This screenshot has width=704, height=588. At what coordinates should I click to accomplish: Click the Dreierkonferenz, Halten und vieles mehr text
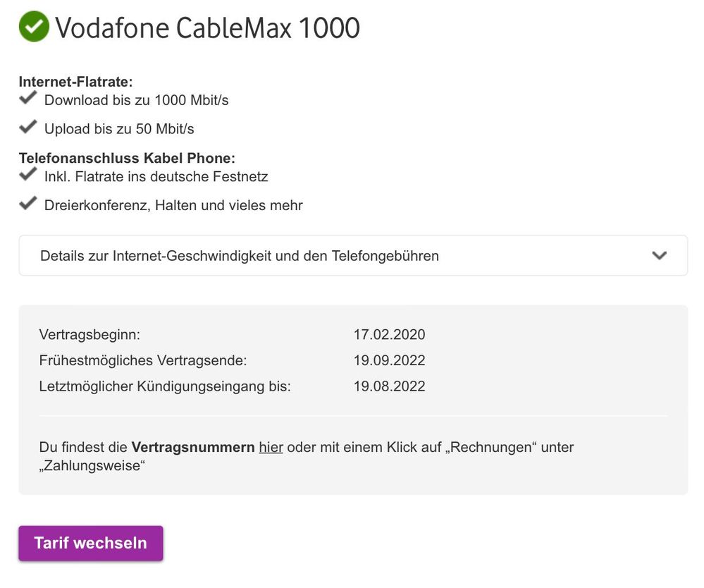(x=173, y=206)
